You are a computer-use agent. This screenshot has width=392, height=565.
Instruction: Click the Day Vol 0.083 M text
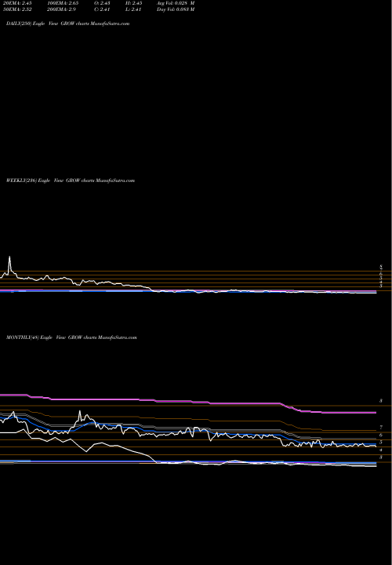pyautogui.click(x=176, y=9)
